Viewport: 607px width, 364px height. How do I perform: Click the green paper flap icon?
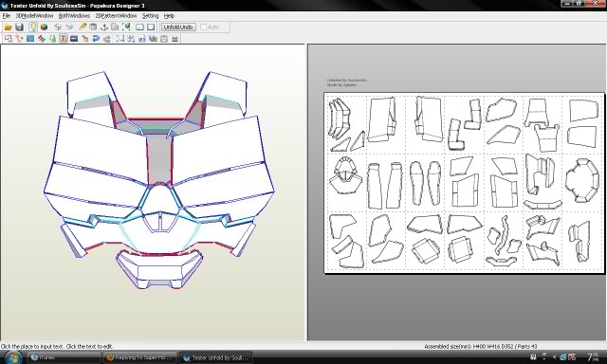tap(52, 38)
